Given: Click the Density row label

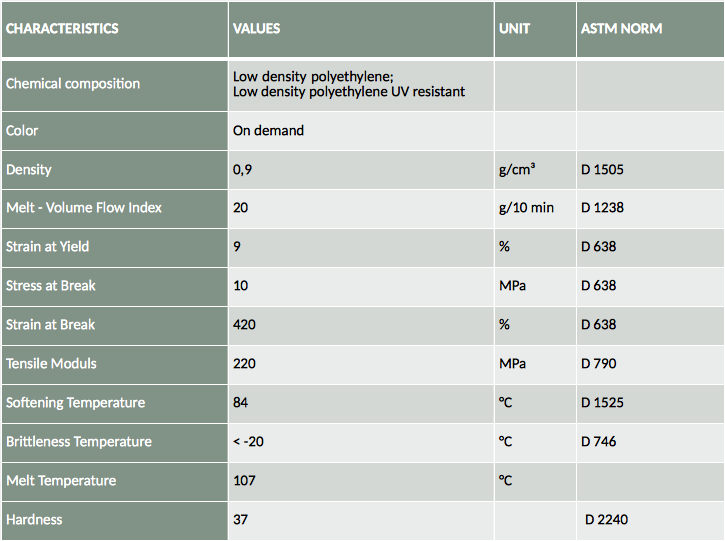Looking at the screenshot, I should click(29, 169).
